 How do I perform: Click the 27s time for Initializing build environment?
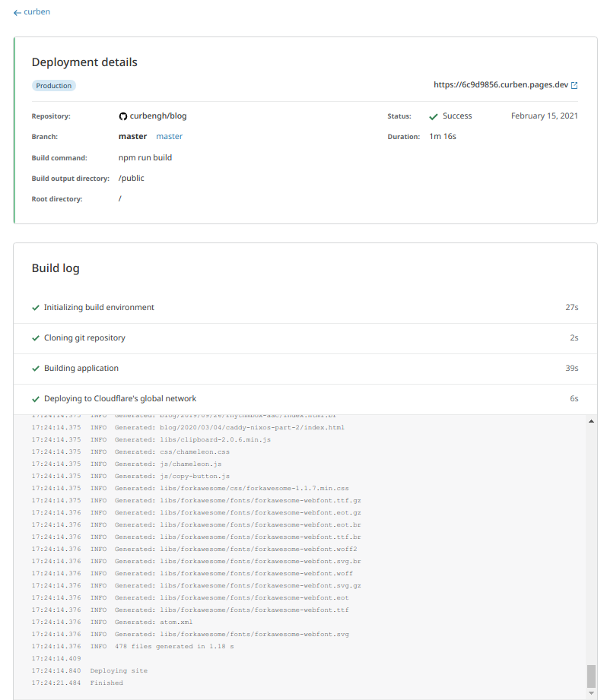tap(572, 308)
